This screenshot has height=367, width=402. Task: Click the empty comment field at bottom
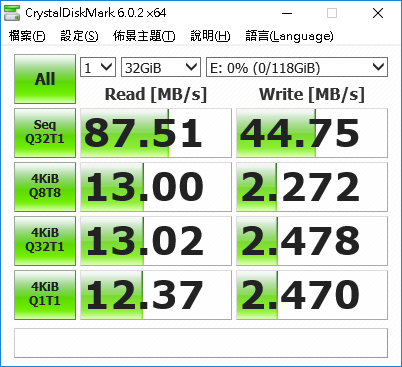(201, 343)
